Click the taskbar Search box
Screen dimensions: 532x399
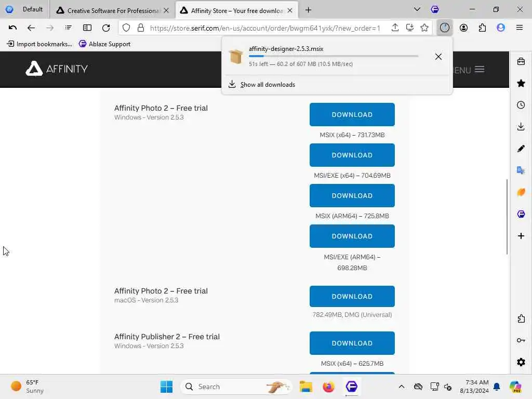click(x=236, y=387)
